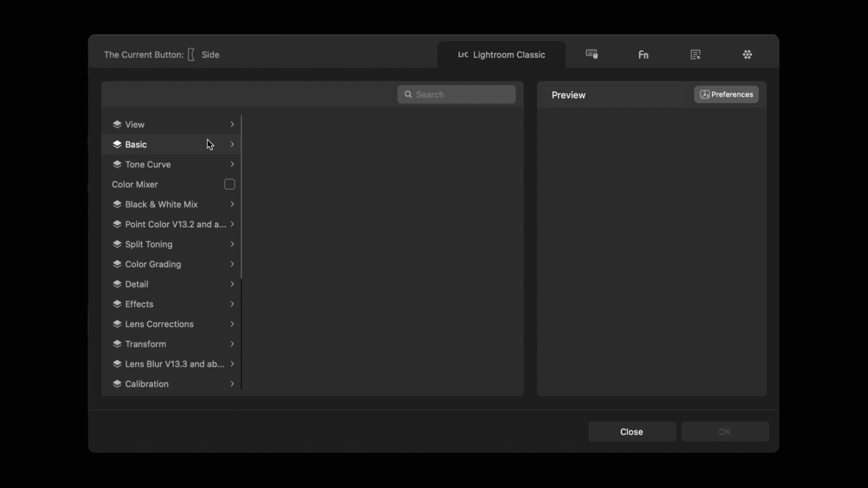
Task: Click into the Search field
Action: click(457, 94)
